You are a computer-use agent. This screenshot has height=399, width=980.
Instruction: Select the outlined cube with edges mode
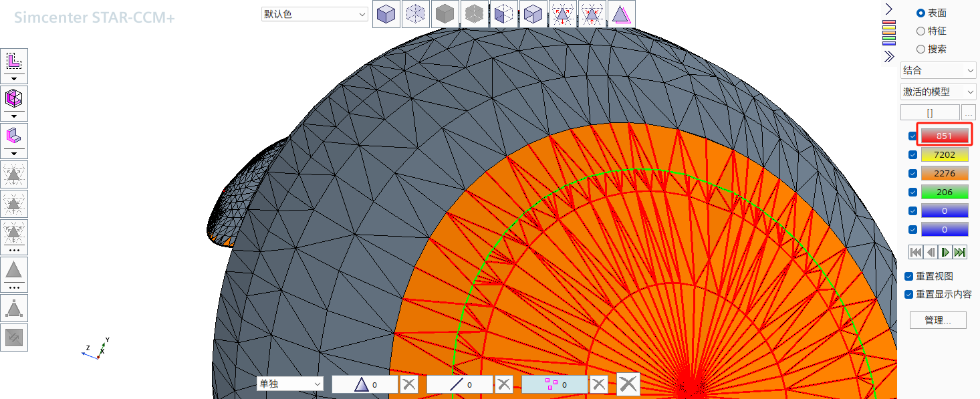[533, 14]
